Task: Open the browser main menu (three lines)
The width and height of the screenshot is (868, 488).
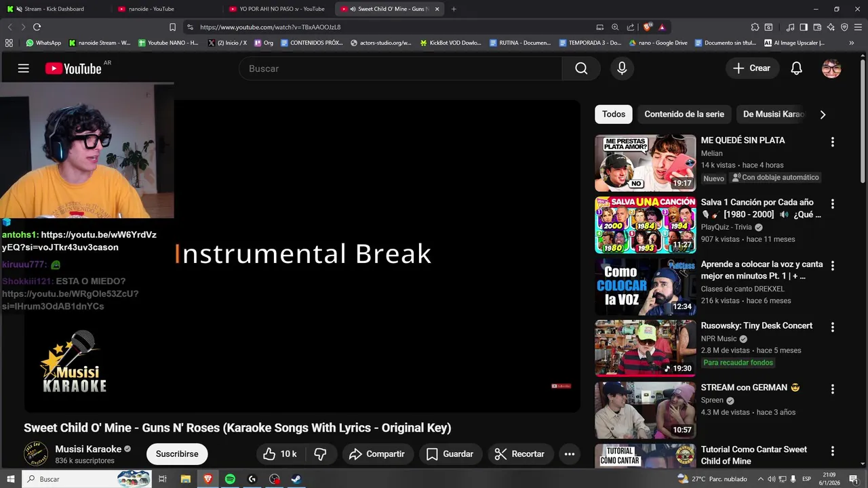Action: (859, 27)
